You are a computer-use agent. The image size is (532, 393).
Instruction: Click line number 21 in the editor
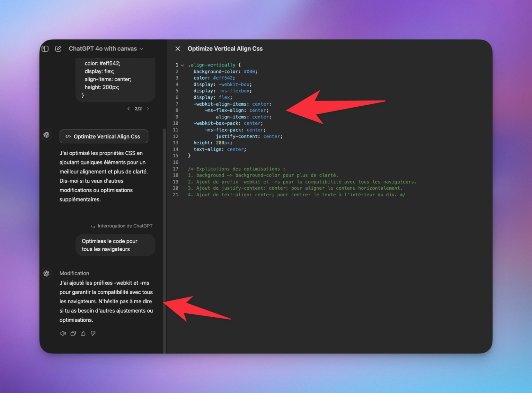tap(176, 195)
